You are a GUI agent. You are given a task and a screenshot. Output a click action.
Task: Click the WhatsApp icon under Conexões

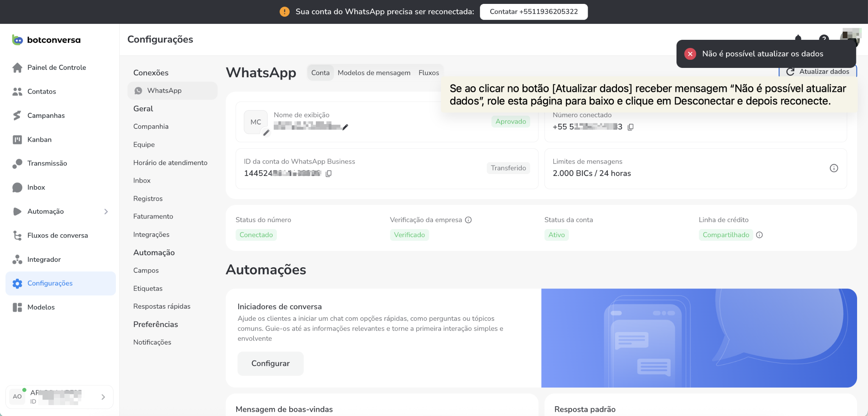tap(138, 91)
